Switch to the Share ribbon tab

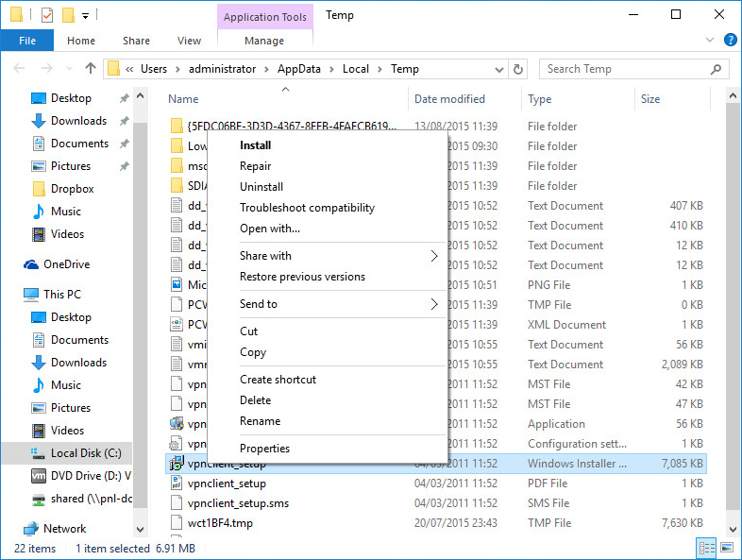(136, 41)
